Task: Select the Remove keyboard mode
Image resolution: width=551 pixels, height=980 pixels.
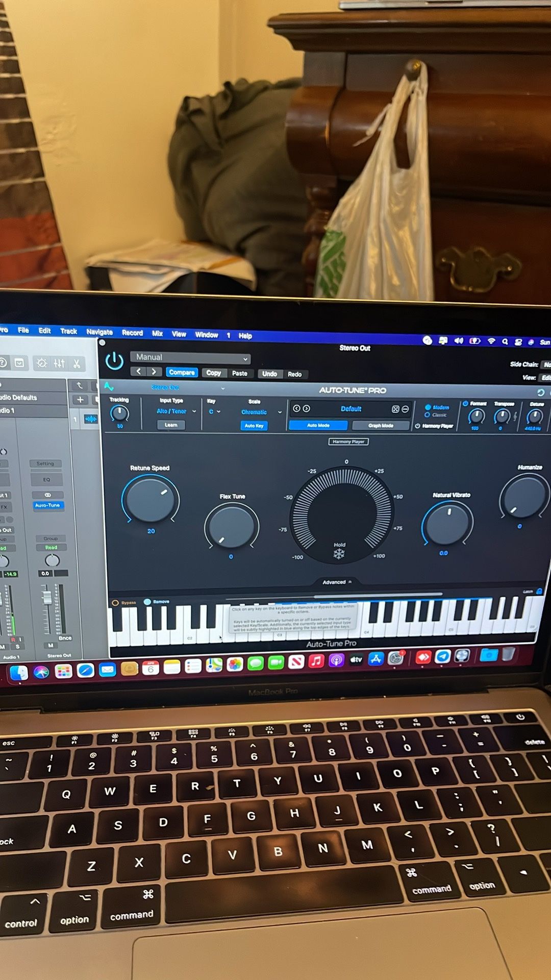Action: pyautogui.click(x=157, y=602)
